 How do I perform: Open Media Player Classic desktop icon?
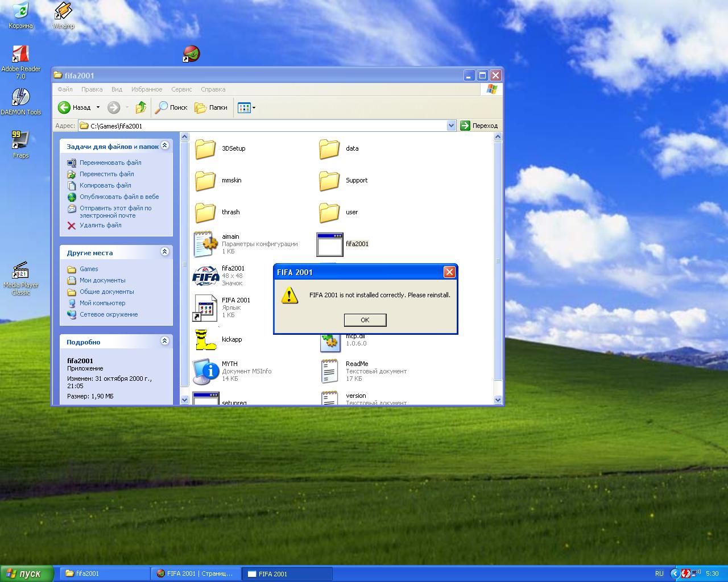pyautogui.click(x=20, y=270)
